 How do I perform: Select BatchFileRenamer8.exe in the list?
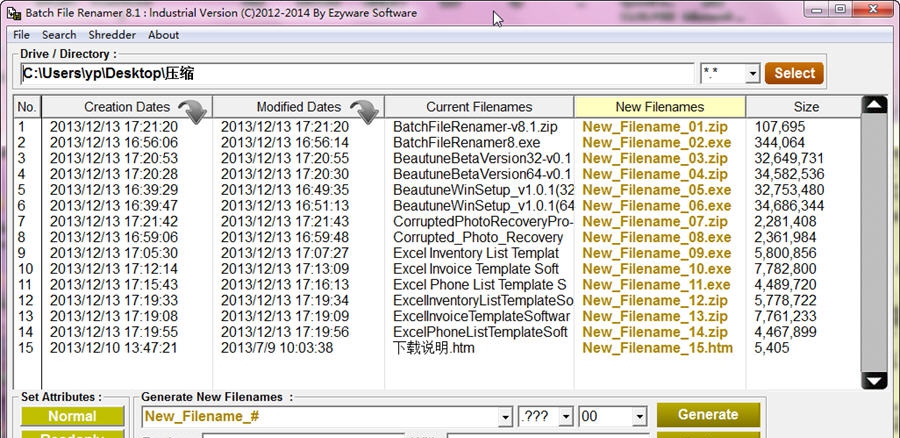[467, 142]
